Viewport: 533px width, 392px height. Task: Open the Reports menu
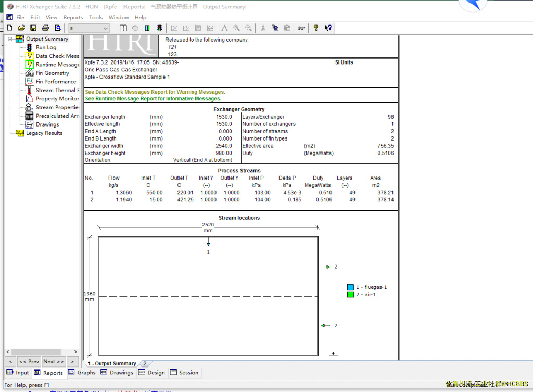pos(73,17)
